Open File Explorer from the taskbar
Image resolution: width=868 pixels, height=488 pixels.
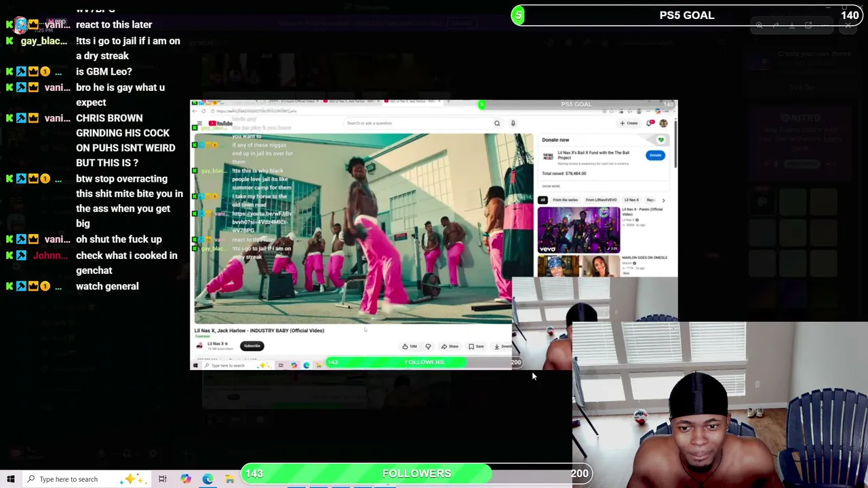(x=230, y=479)
